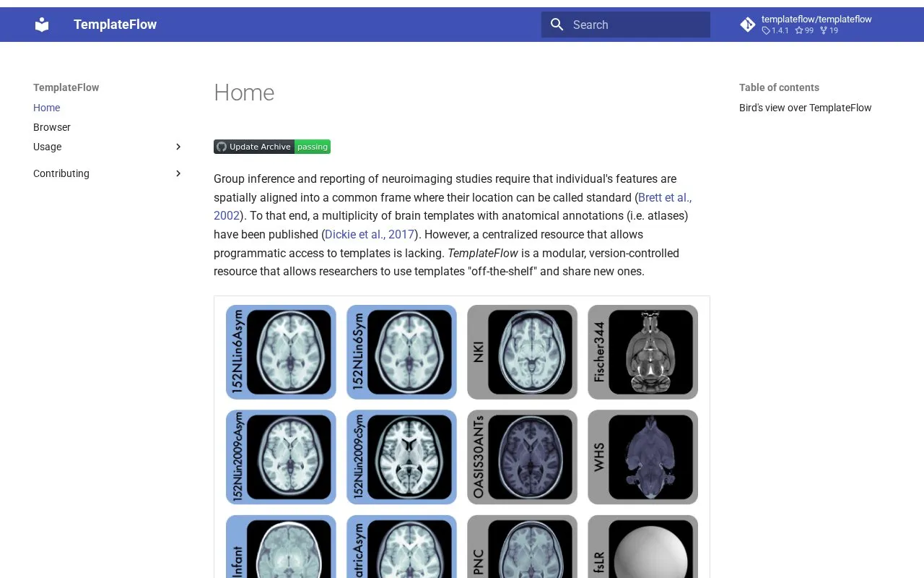
Task: Select the fsLR sphere template thumbnail
Action: click(642, 547)
